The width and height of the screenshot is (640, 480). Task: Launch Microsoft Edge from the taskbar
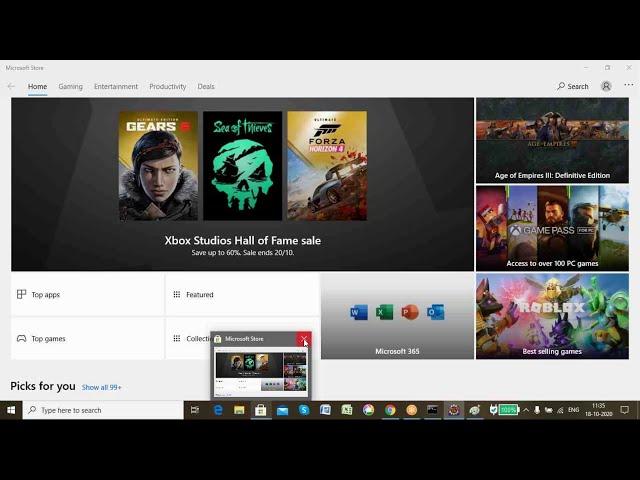(218, 410)
